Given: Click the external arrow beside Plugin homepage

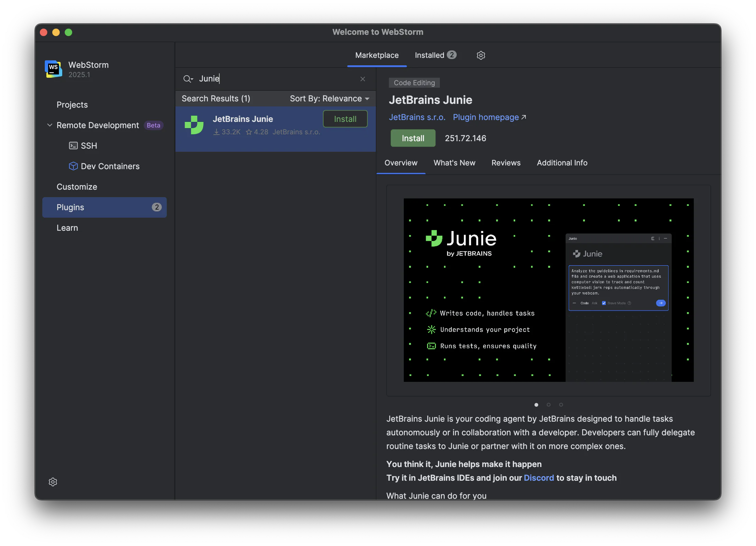Looking at the screenshot, I should (523, 117).
